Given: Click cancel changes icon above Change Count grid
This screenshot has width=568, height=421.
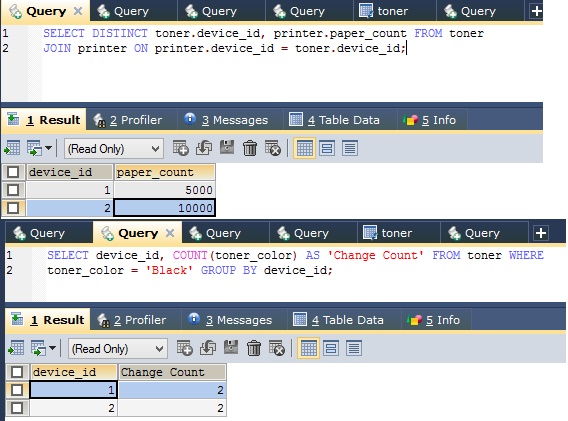Looking at the screenshot, I should coord(277,348).
